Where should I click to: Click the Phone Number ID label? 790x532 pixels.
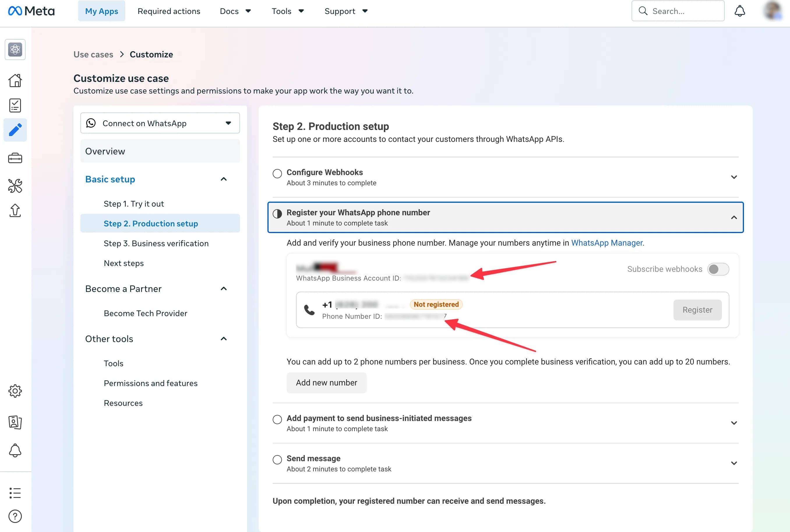pyautogui.click(x=352, y=316)
